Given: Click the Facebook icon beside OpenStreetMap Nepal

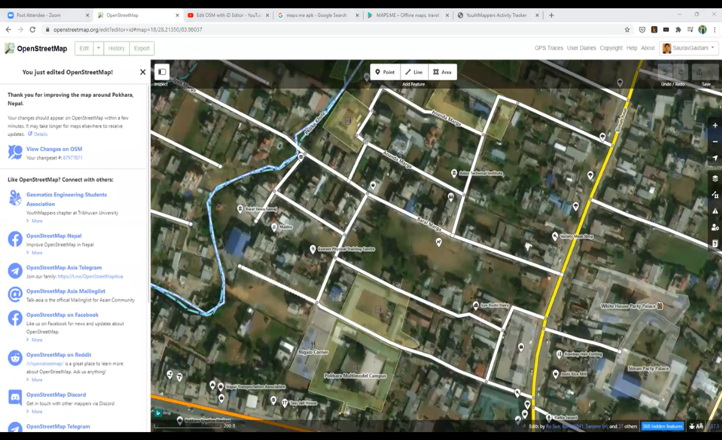Looking at the screenshot, I should coord(15,239).
